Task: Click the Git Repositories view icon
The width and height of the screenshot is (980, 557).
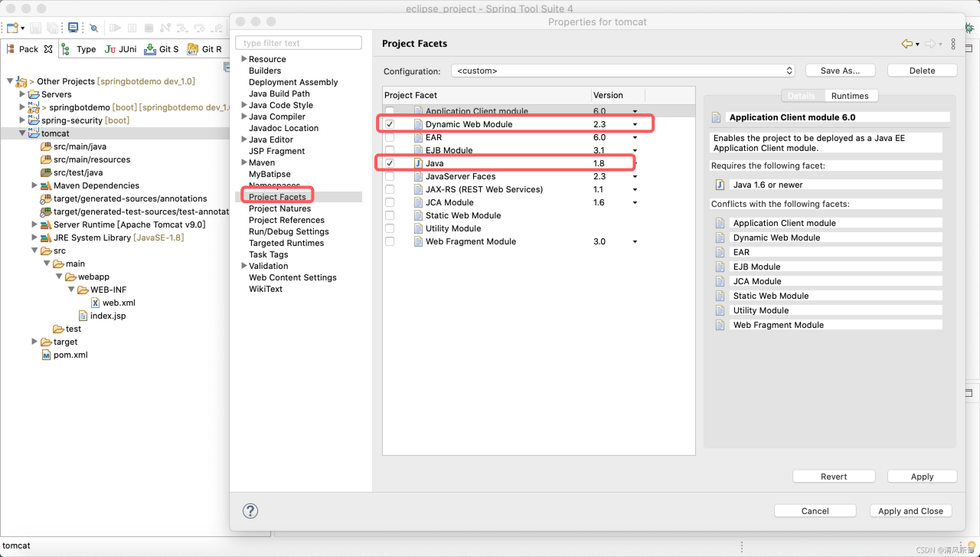Action: 193,49
